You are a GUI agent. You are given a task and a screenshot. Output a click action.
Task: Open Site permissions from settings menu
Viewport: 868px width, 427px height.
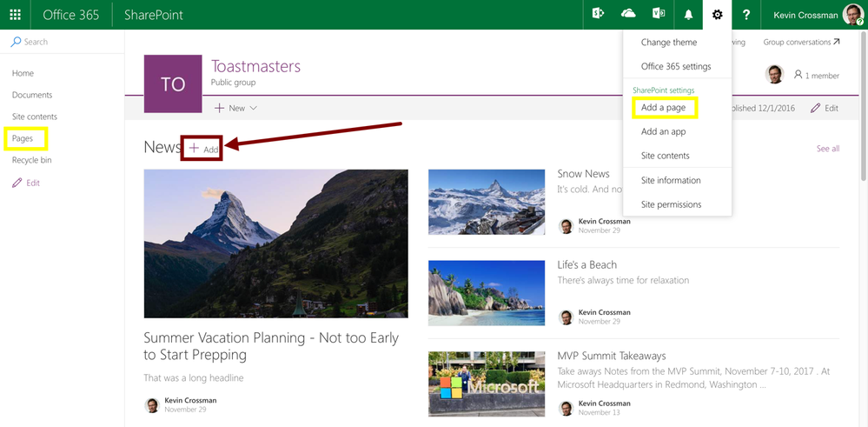(671, 204)
